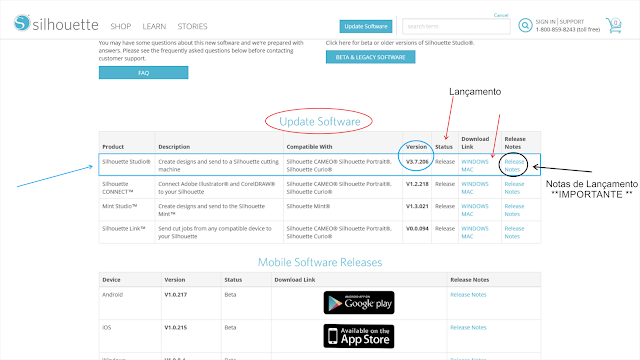Viewport: 640px width, 360px height.
Task: Click the SIGN IN link
Action: click(x=545, y=22)
